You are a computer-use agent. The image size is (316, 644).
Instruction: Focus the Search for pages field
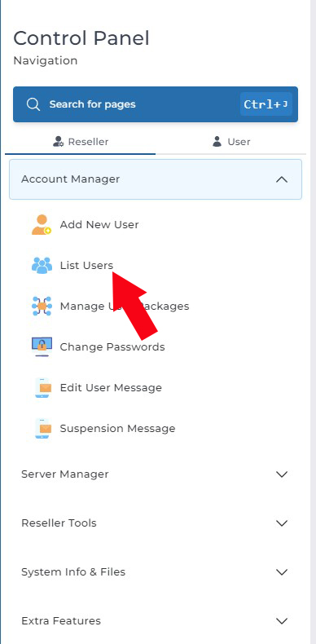pos(156,104)
